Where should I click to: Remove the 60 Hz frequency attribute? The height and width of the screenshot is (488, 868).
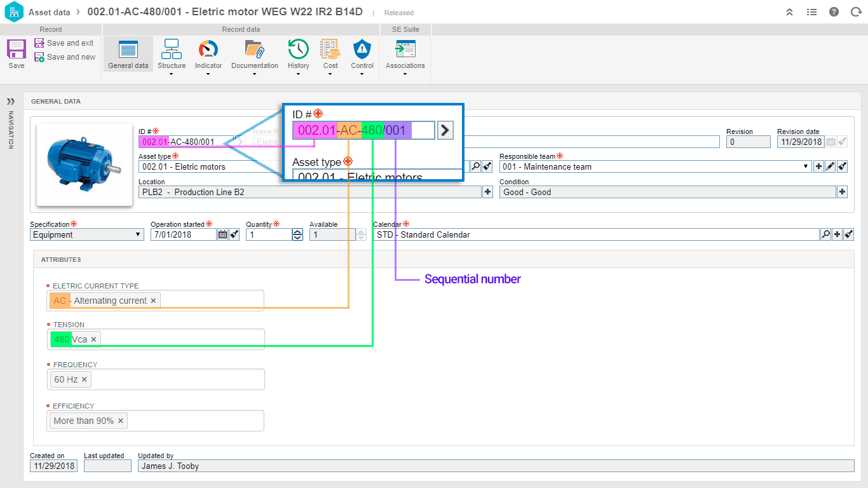[x=85, y=379]
